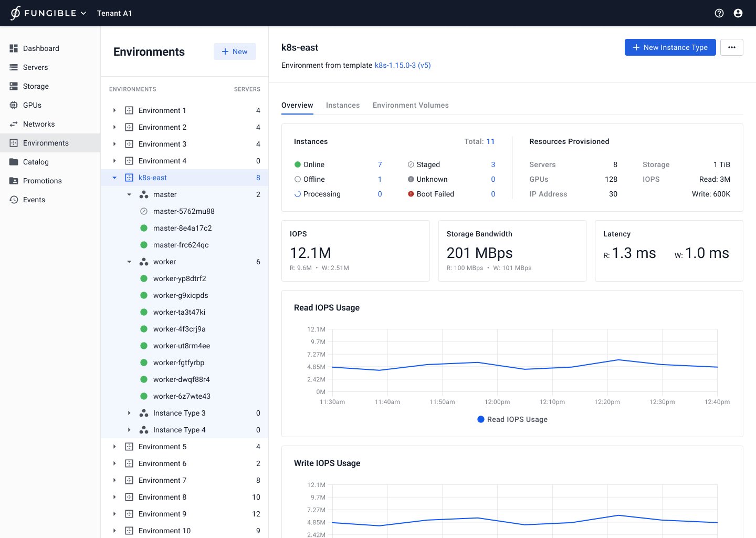Open the k8s-1.15.0-3 (v5) template link
This screenshot has width=756, height=538.
[x=403, y=65]
